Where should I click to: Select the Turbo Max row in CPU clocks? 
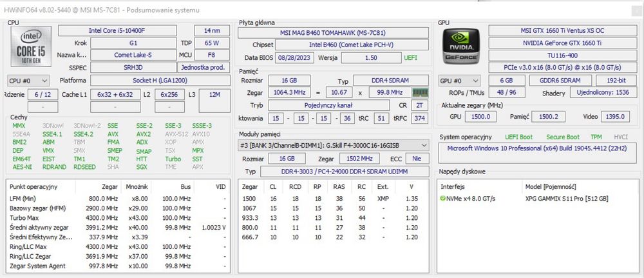(117, 218)
